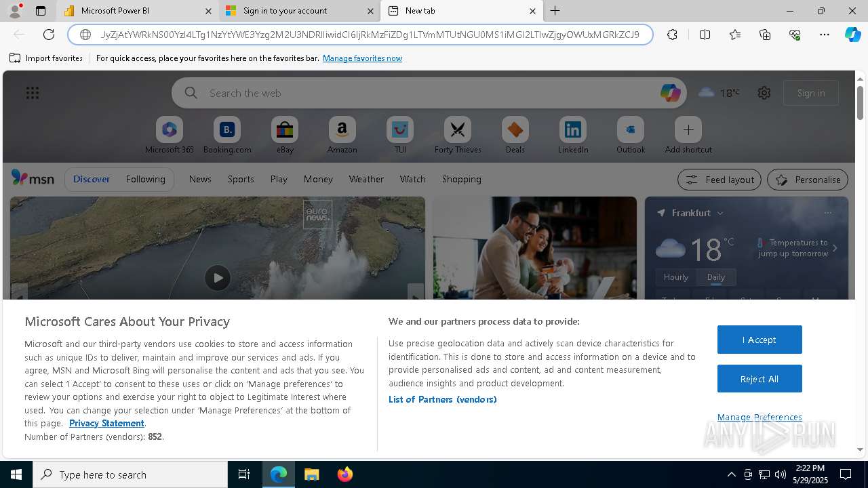The image size is (868, 488).
Task: Open File Explorer from taskbar
Action: tap(311, 474)
